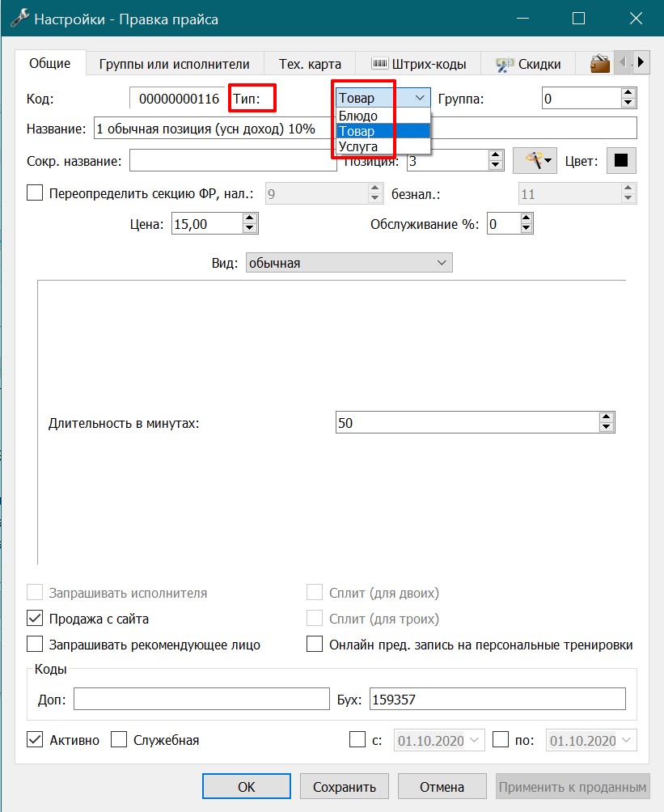Collapse the Тип combo box showing Товар
The height and width of the screenshot is (812, 664).
click(383, 97)
